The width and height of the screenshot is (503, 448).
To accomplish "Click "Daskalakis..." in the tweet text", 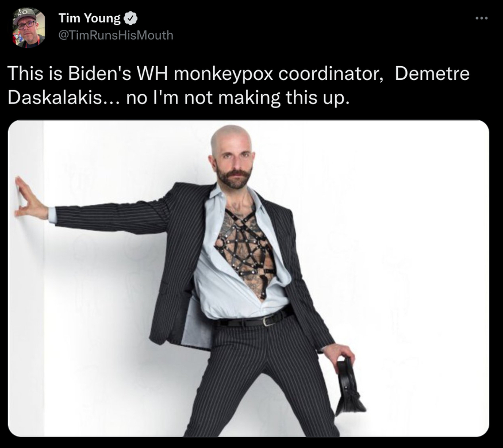I will coord(64,98).
